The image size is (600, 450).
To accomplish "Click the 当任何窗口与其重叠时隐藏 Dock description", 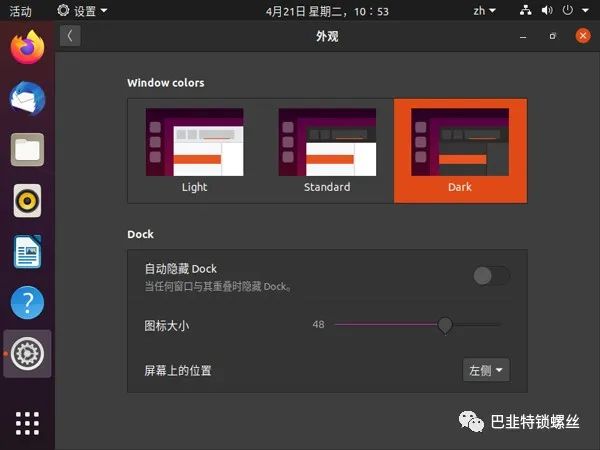I will coord(217,287).
